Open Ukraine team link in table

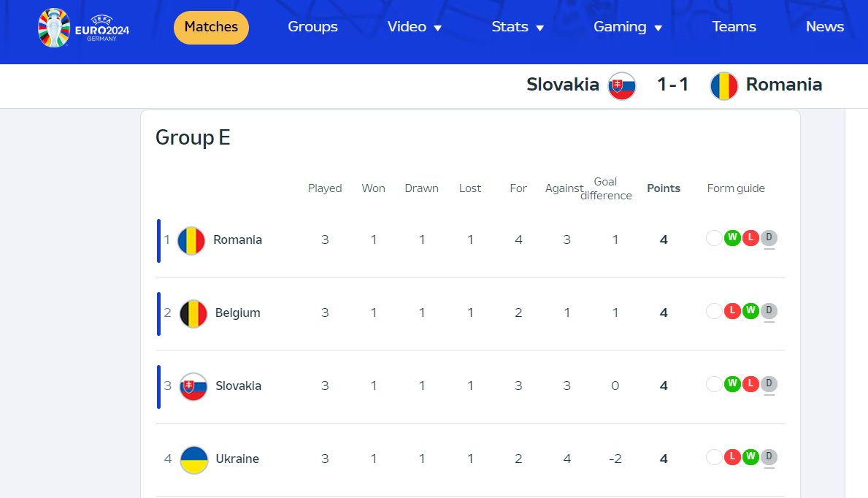237,459
